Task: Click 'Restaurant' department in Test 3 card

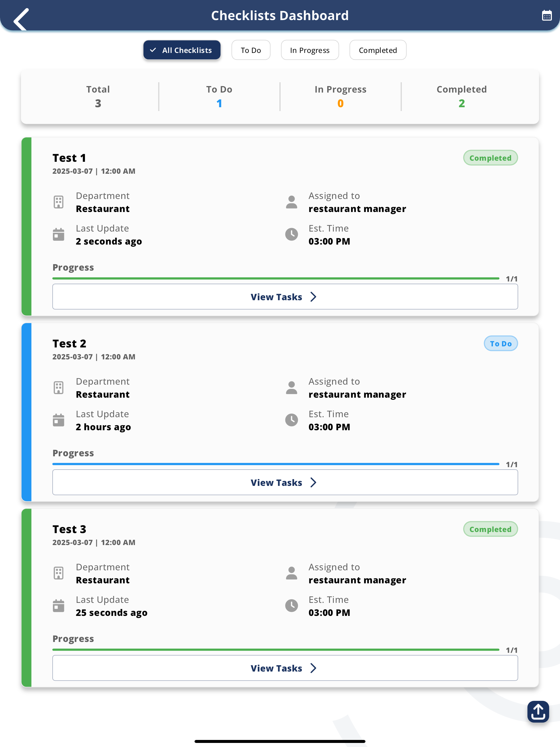Action: click(x=103, y=581)
